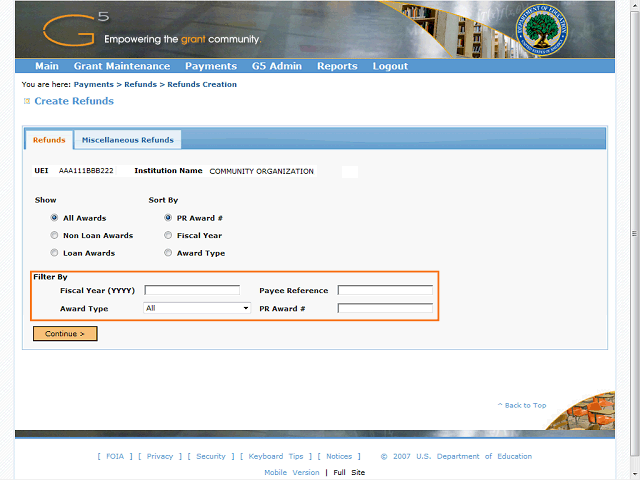Select the Loan Awards radio button

pyautogui.click(x=54, y=253)
